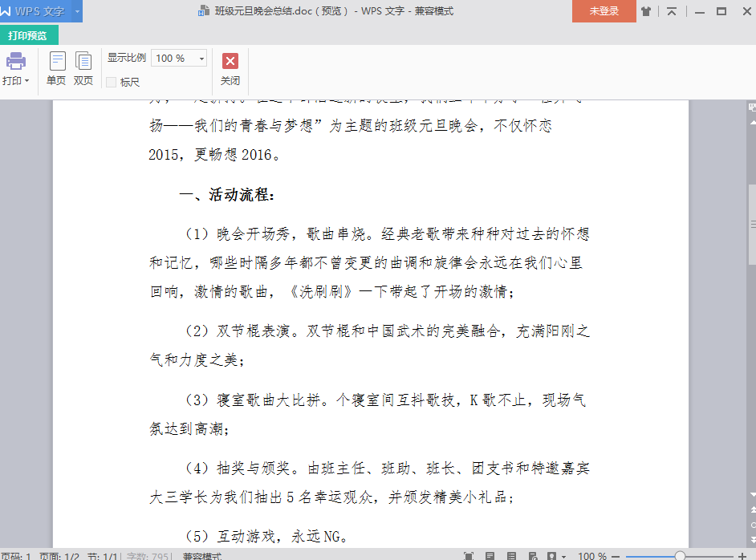Select the 打印预览 tab

28,35
